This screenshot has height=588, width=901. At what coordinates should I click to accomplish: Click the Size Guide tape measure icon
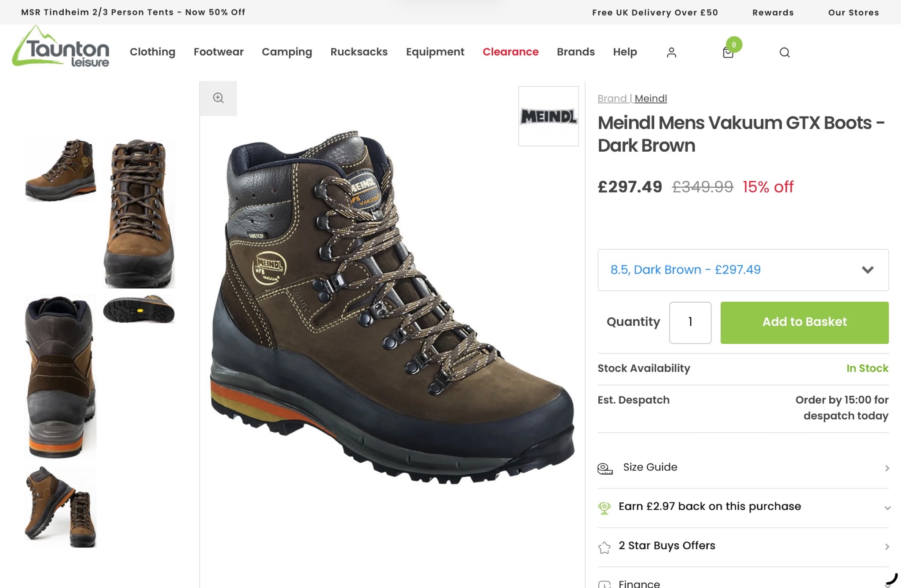point(605,468)
